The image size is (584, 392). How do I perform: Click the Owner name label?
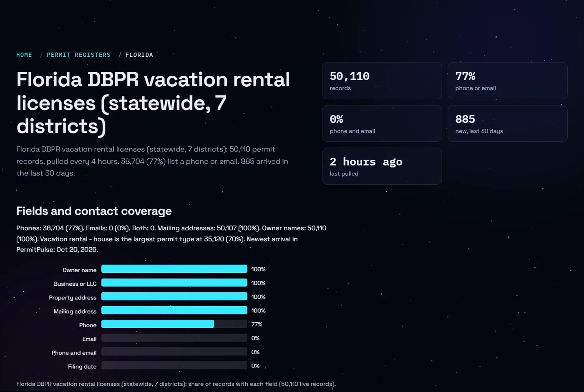point(79,270)
